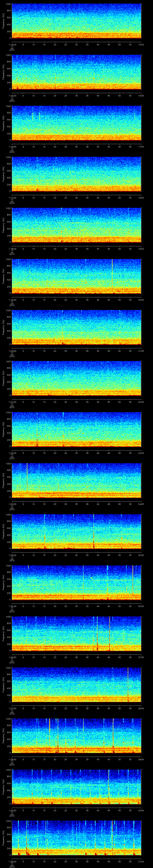Click the '45' second tick under the 1:22:00 panel
Viewport: 153px width, 868px height.
pyautogui.click(x=109, y=453)
